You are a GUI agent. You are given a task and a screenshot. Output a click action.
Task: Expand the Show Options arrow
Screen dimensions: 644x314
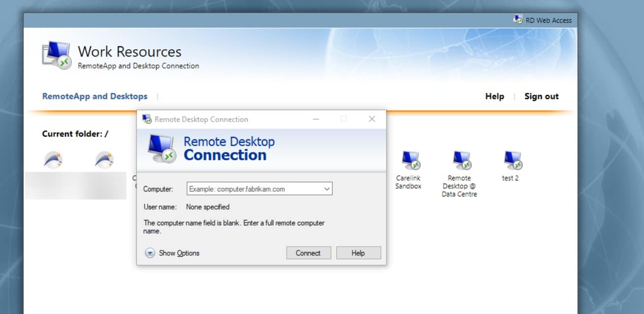150,253
